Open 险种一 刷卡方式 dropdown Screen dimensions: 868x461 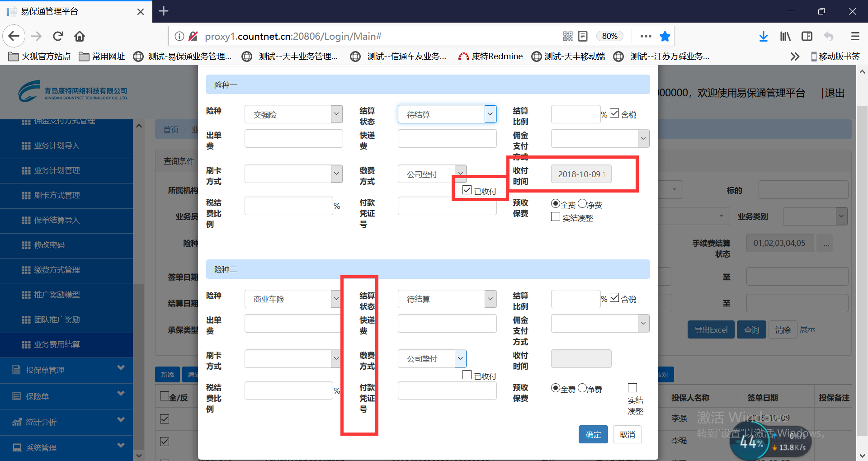(293, 174)
